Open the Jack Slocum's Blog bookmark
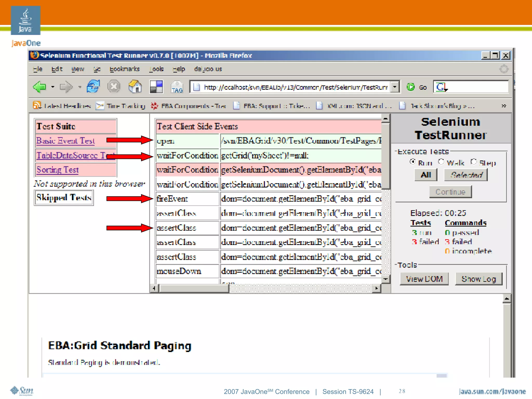The image size is (532, 399). [x=437, y=106]
